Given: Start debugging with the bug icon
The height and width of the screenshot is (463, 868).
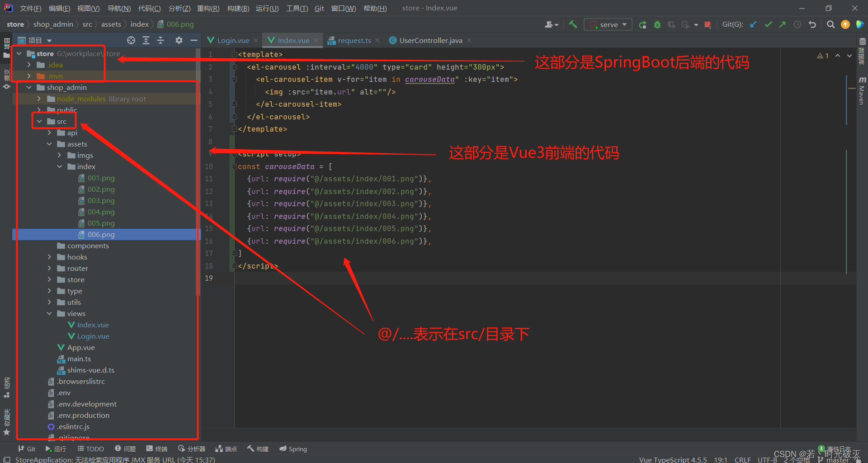Looking at the screenshot, I should pos(657,24).
